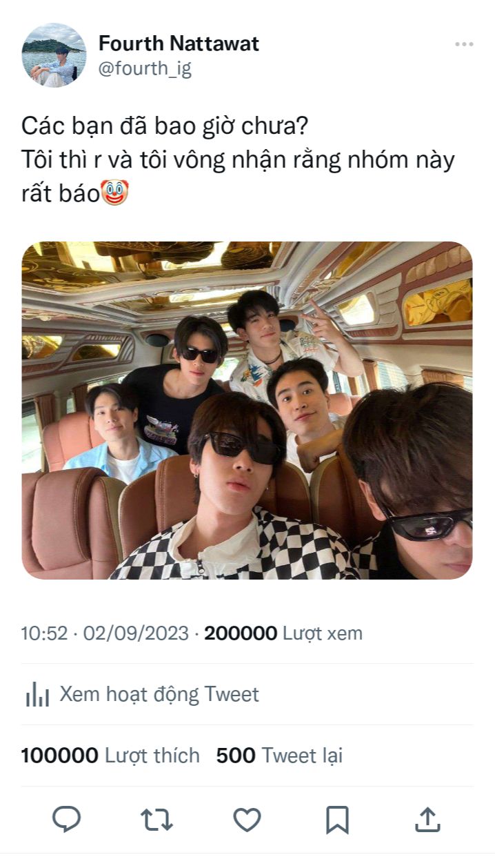Like the tweet with the heart icon
The image size is (495, 868).
pyautogui.click(x=247, y=820)
